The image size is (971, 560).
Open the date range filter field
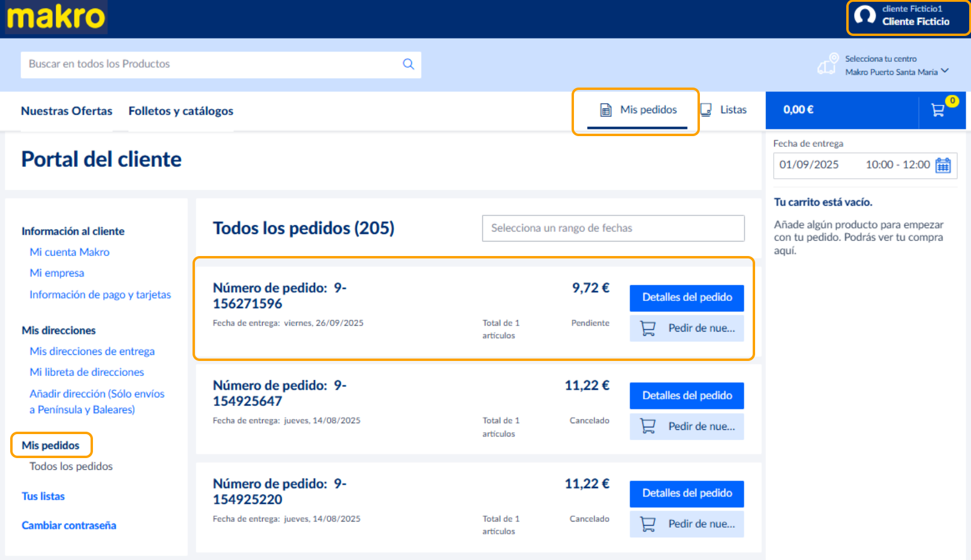[x=613, y=228]
